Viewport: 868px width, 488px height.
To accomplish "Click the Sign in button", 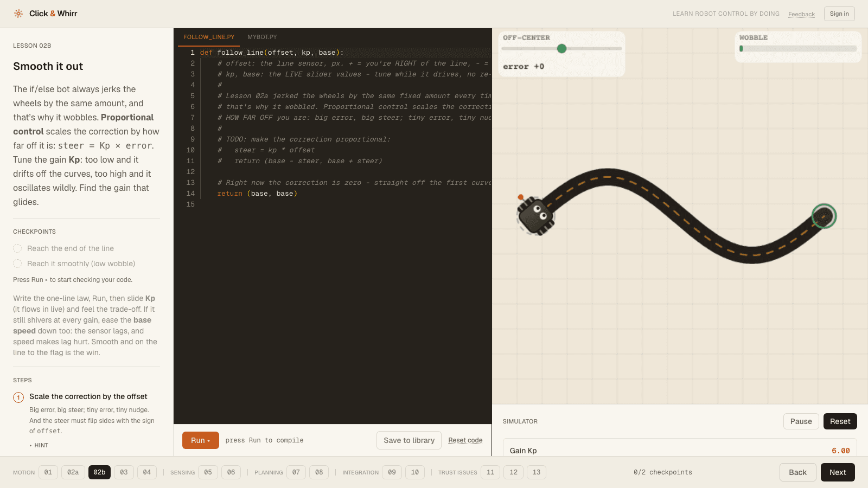I will (839, 14).
